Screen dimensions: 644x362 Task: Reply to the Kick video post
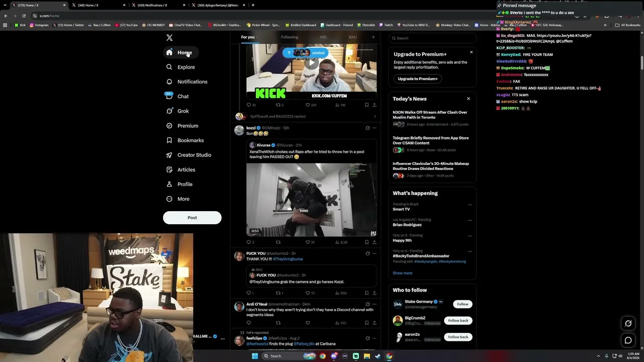pyautogui.click(x=249, y=105)
